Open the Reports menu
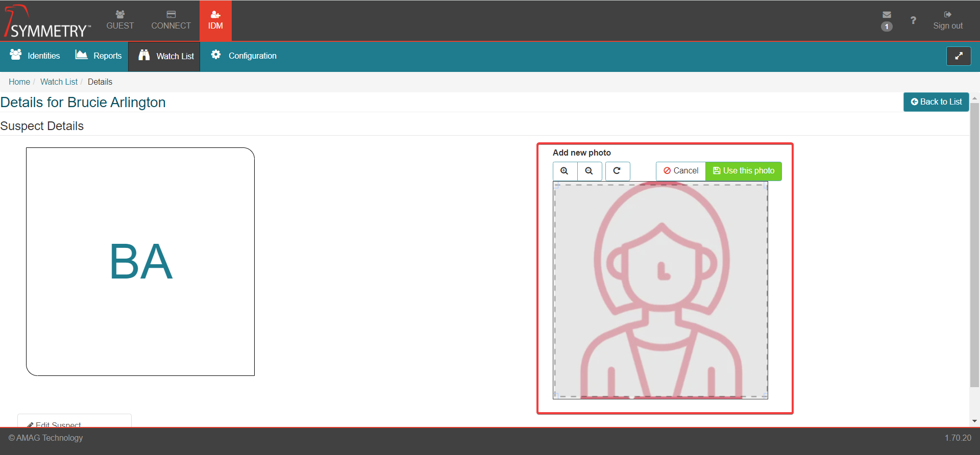980x455 pixels. tap(99, 56)
